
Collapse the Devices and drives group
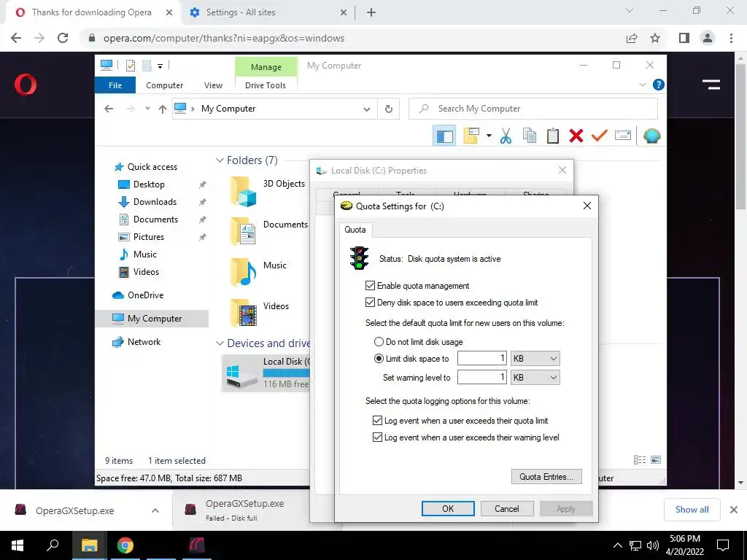tap(220, 343)
